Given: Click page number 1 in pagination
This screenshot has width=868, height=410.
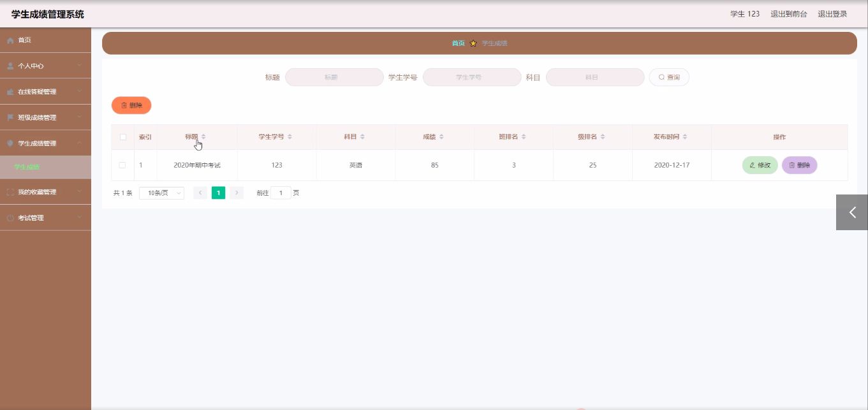Looking at the screenshot, I should 218,193.
